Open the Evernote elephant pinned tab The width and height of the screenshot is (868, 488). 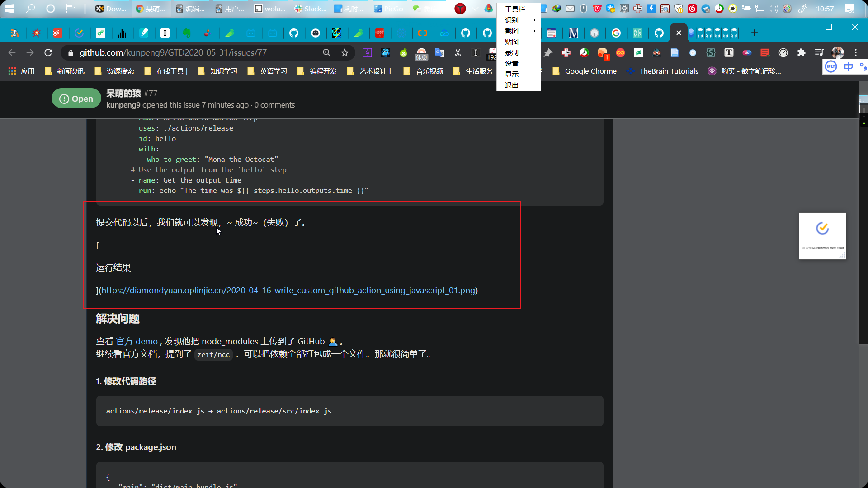point(187,33)
